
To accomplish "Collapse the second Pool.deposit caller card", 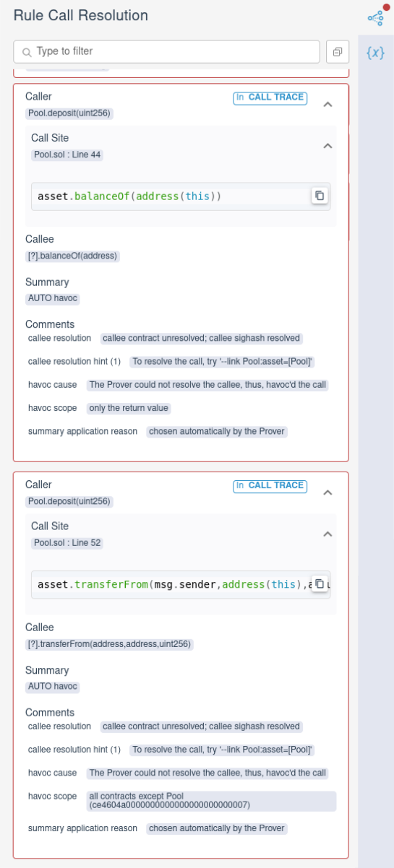I will 327,492.
